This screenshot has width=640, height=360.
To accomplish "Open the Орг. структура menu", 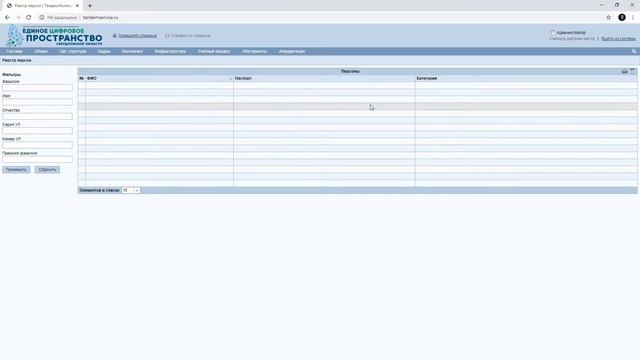I will tap(73, 51).
